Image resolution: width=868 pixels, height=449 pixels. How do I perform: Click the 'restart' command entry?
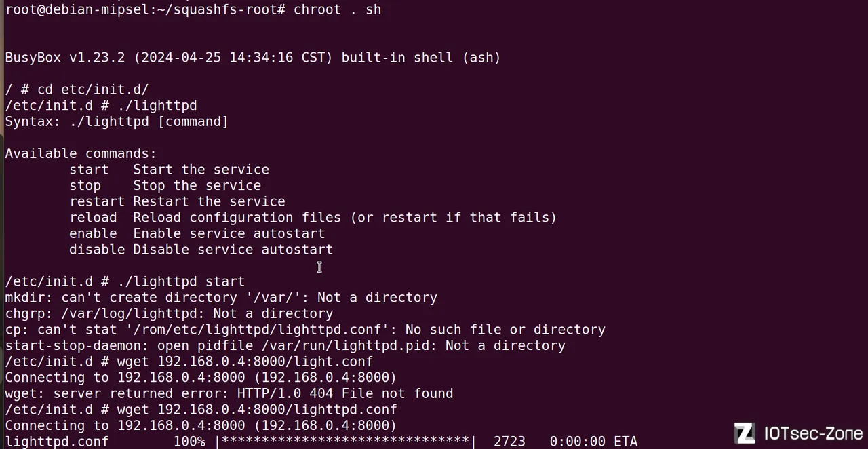tap(97, 201)
